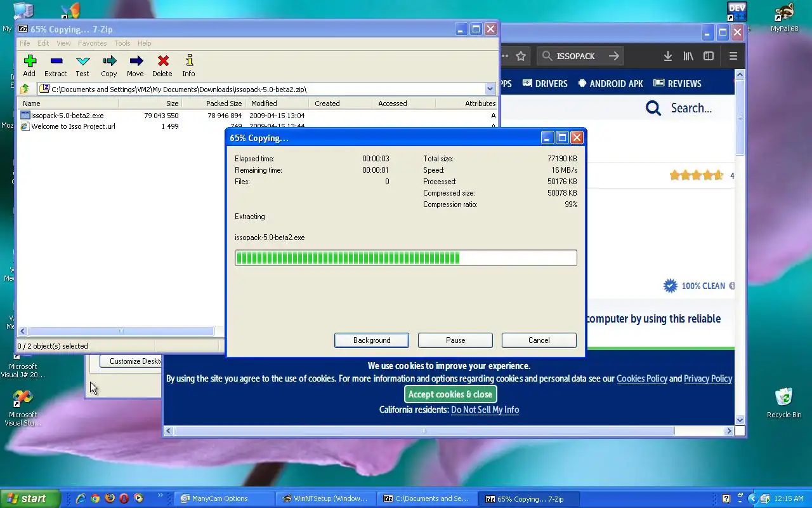812x508 pixels.
Task: Pause the extraction in the copying dialog
Action: tap(455, 340)
